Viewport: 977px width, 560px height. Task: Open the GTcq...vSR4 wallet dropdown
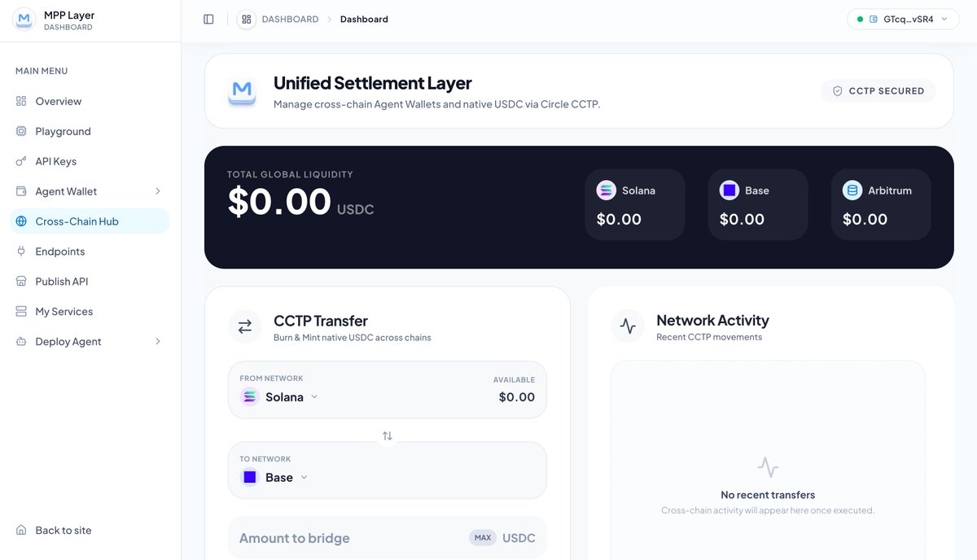[903, 19]
